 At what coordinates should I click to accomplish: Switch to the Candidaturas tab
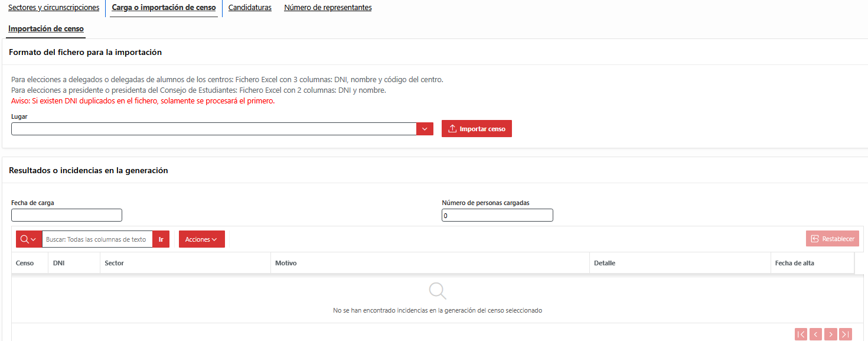[x=250, y=8]
